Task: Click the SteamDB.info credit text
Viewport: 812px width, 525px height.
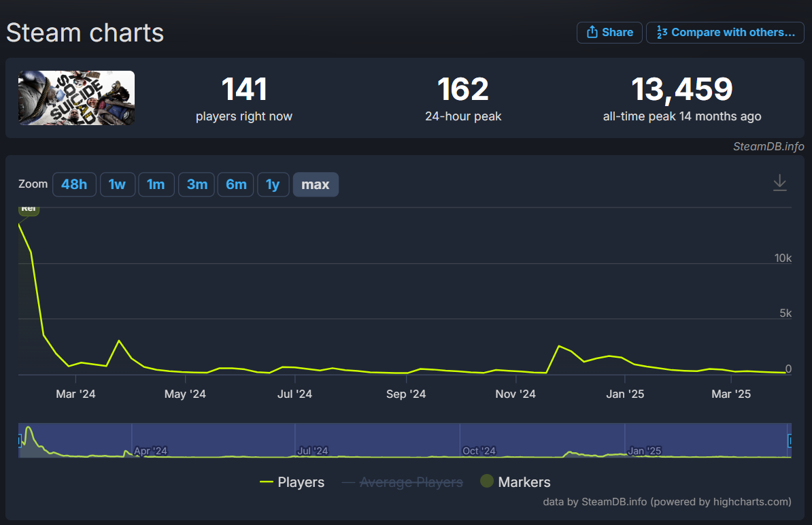Action: (768, 146)
